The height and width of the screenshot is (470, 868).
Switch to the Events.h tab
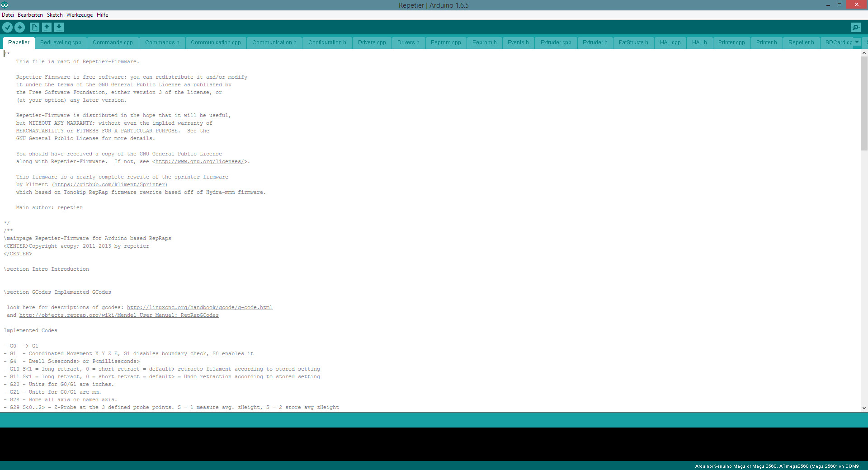(x=518, y=42)
